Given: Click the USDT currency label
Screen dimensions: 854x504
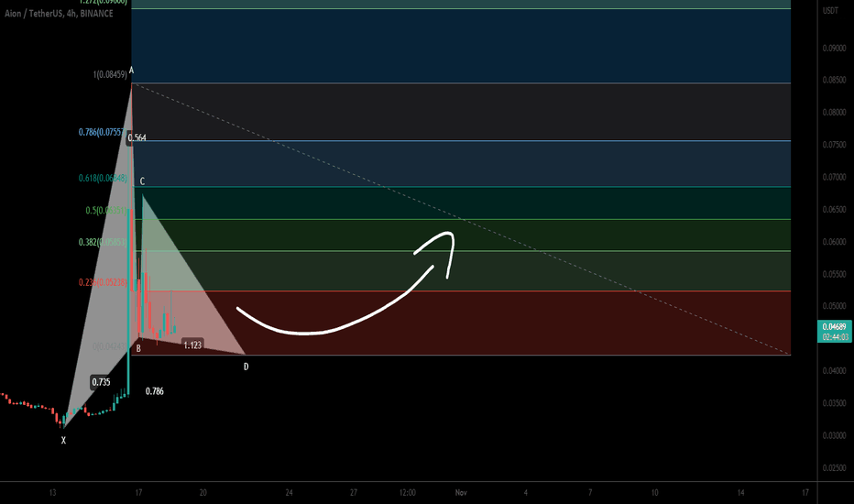Looking at the screenshot, I should tap(830, 10).
